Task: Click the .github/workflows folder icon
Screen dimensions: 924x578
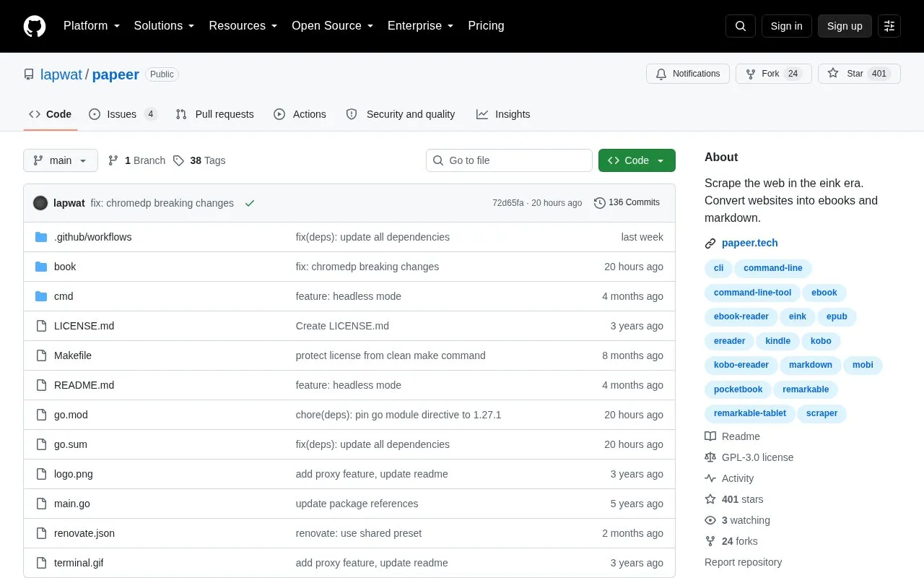Action: 41,237
